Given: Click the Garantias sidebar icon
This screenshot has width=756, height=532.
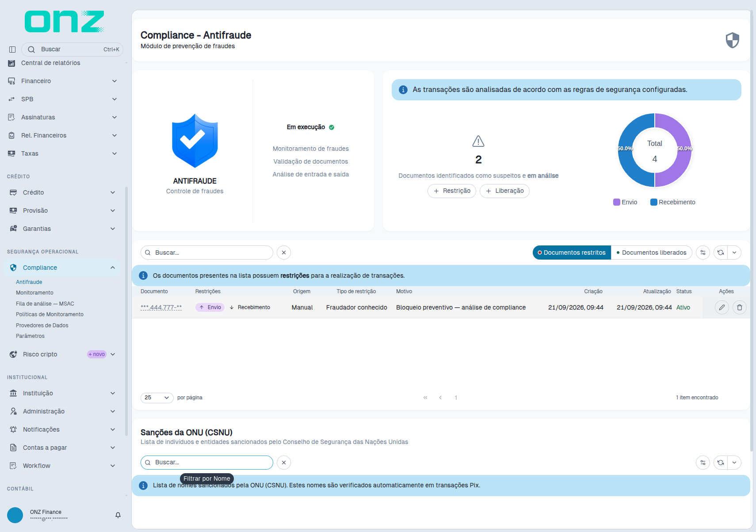Looking at the screenshot, I should pos(13,229).
